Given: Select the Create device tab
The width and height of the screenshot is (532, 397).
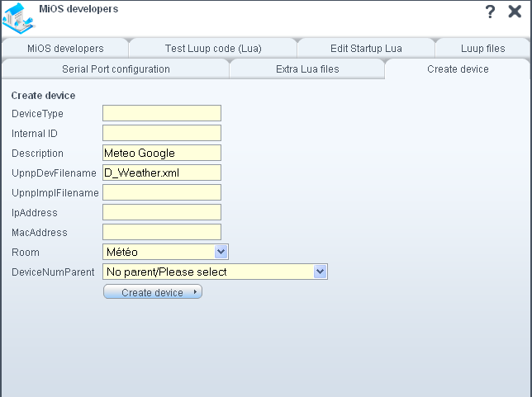Looking at the screenshot, I should pyautogui.click(x=458, y=69).
